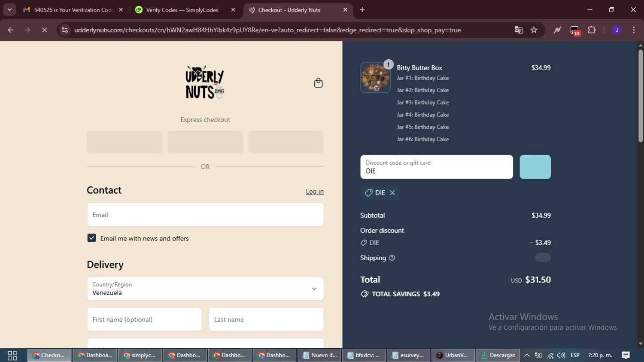Expand the Country/Region dropdown
This screenshot has width=644, height=362.
205,289
